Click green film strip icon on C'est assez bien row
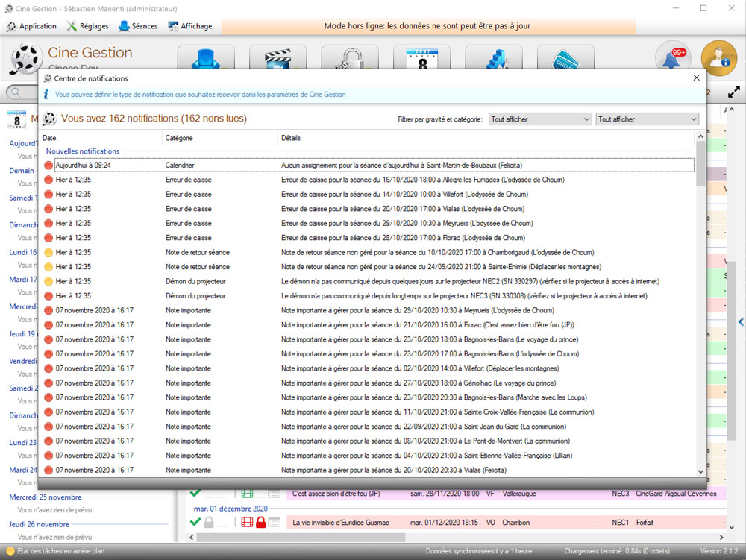This screenshot has height=560, width=746. click(x=247, y=494)
